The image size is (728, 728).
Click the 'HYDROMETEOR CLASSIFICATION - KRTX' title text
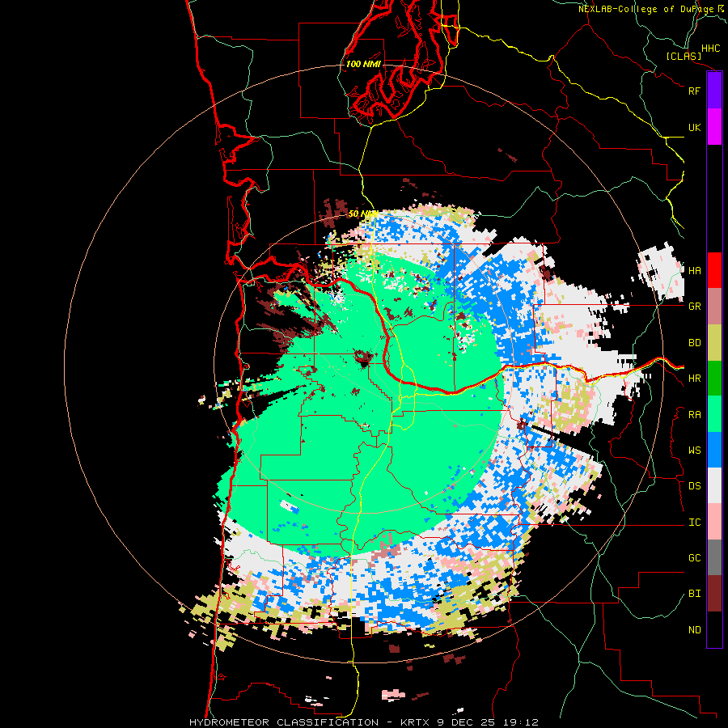pos(308,722)
